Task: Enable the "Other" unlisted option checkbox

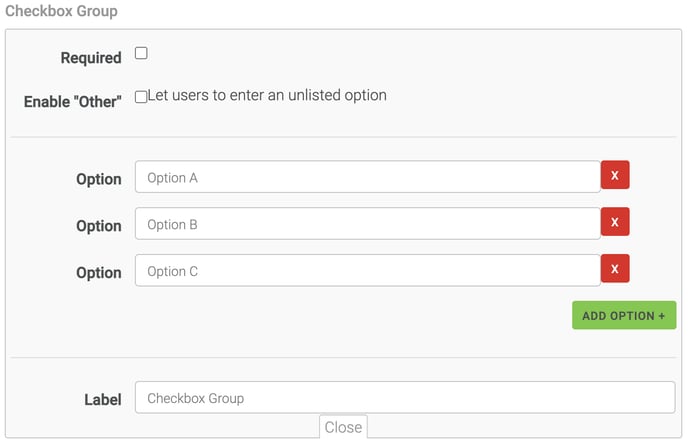Action: (141, 97)
